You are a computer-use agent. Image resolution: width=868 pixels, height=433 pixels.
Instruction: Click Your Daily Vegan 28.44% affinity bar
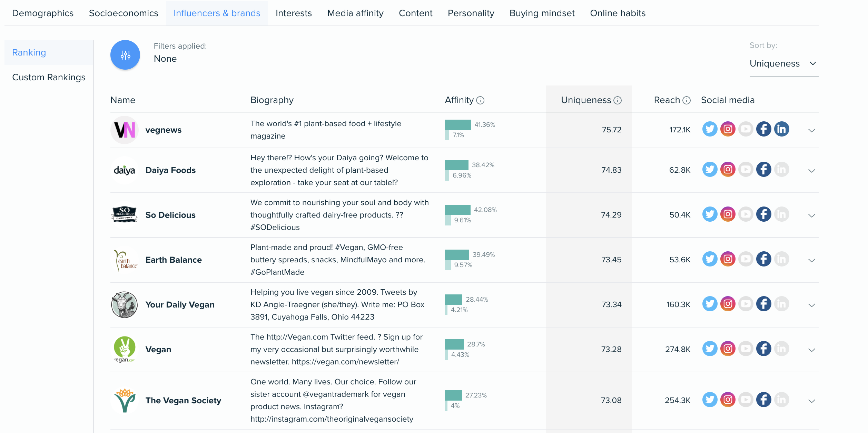point(454,299)
